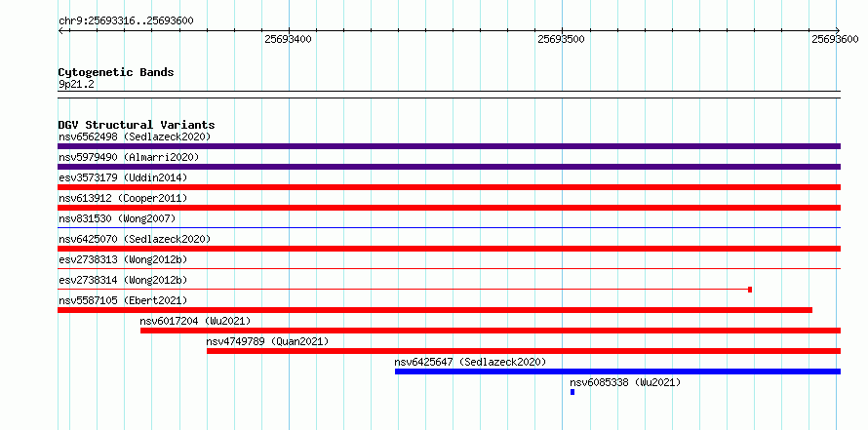The height and width of the screenshot is (430, 868).
Task: Select the small blue nsv6085338 variant block
Action: click(572, 392)
